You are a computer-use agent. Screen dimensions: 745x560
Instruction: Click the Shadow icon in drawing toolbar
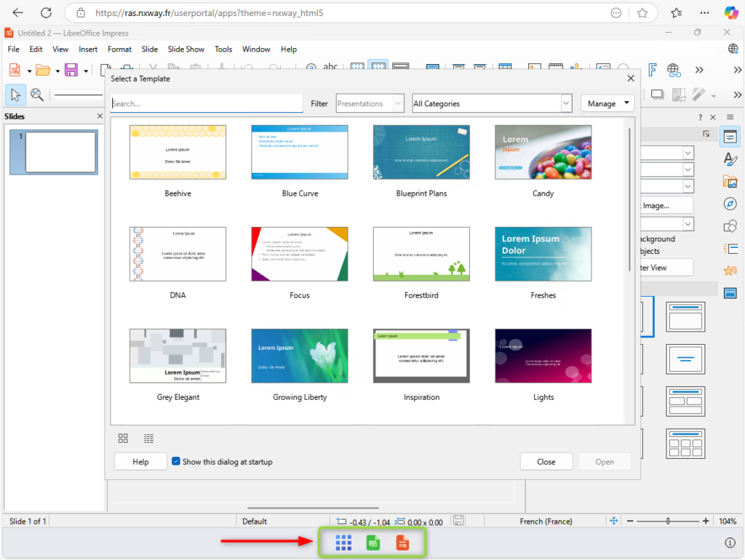pyautogui.click(x=657, y=95)
